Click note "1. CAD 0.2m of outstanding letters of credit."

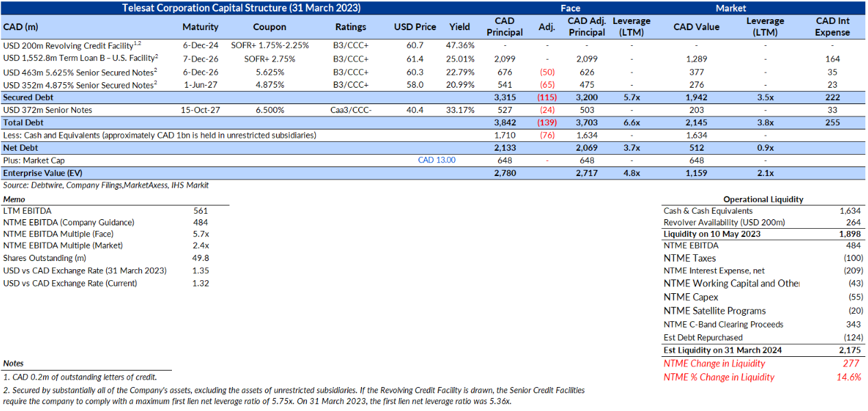(80, 377)
